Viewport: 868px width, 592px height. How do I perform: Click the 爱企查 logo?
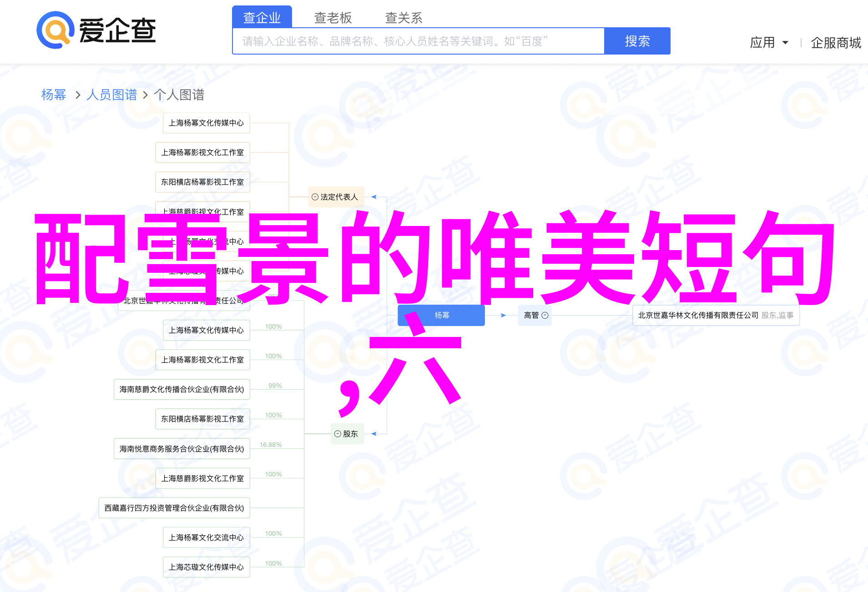96,30
